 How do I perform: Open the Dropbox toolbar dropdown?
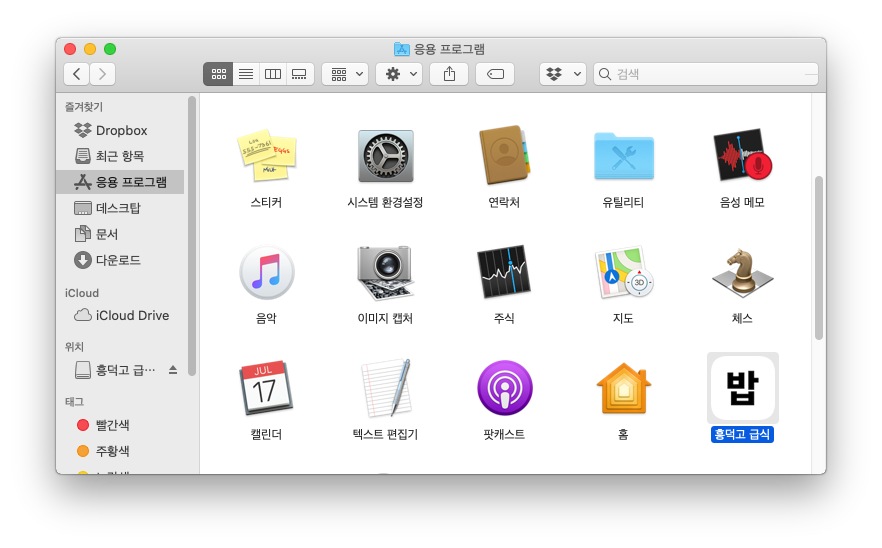[563, 74]
